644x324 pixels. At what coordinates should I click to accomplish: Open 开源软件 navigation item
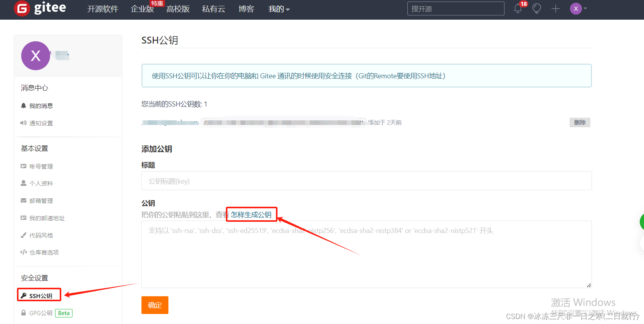[103, 9]
